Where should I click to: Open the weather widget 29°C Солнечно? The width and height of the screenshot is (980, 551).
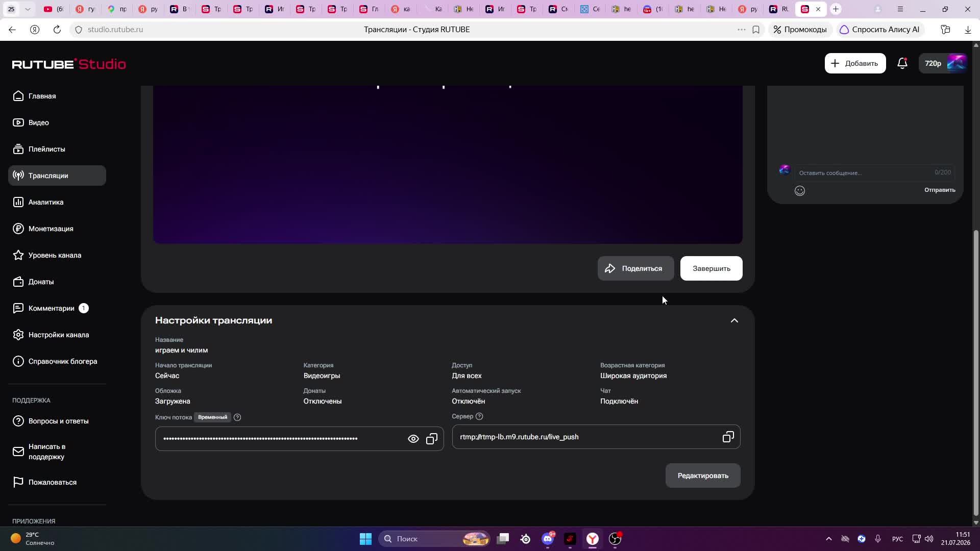33,539
